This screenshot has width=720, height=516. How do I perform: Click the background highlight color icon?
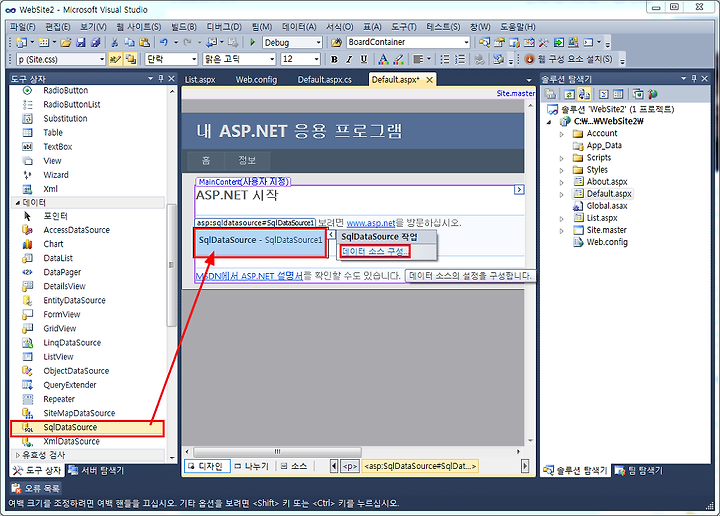(399, 59)
